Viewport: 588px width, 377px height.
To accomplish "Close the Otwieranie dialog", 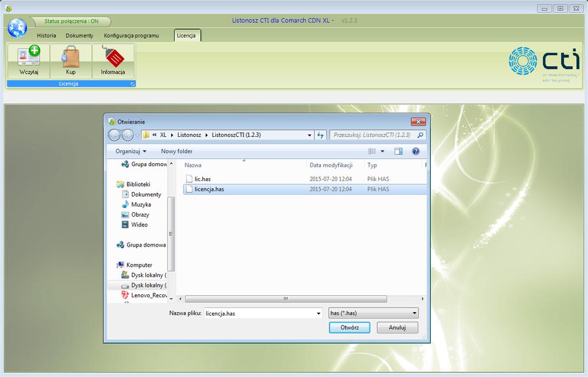I will pos(418,122).
